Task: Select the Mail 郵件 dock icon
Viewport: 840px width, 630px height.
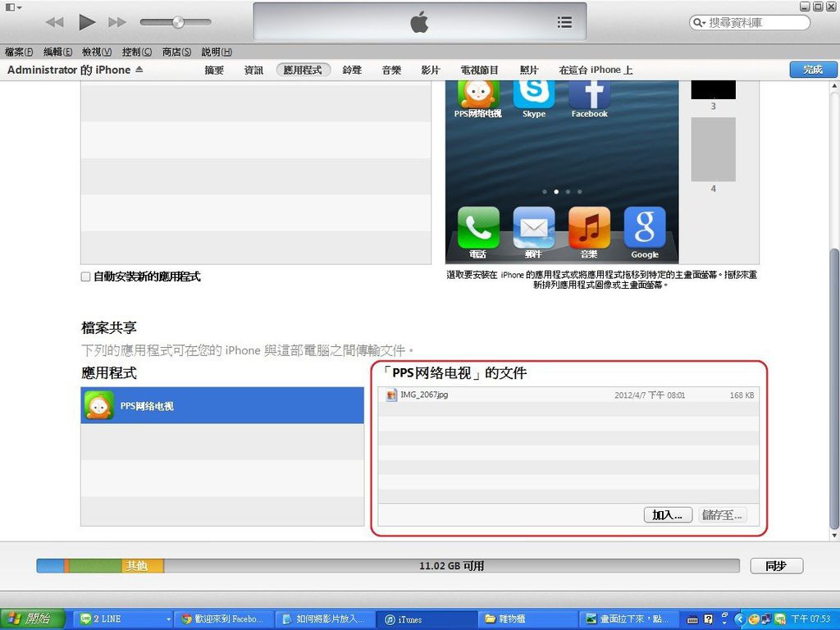Action: pos(533,228)
